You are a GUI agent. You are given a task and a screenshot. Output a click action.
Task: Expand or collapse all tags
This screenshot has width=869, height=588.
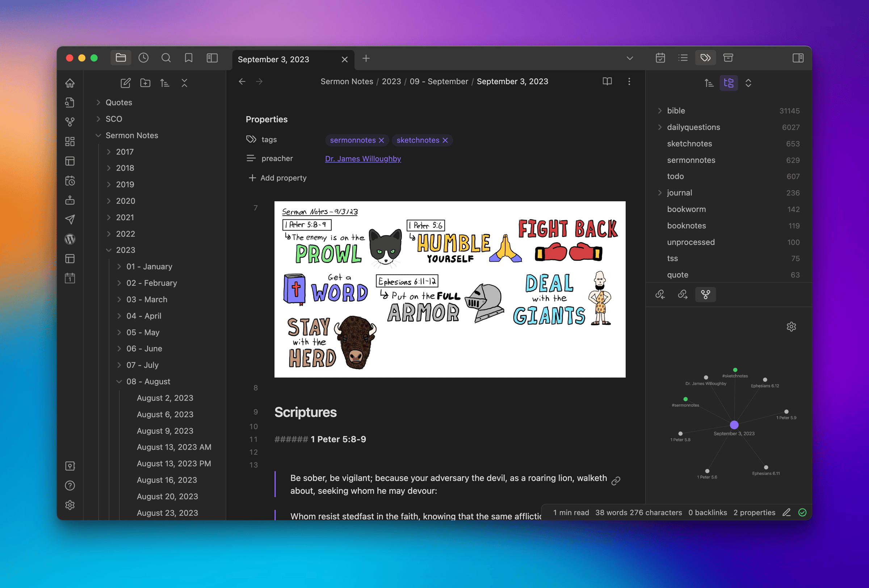[748, 83]
